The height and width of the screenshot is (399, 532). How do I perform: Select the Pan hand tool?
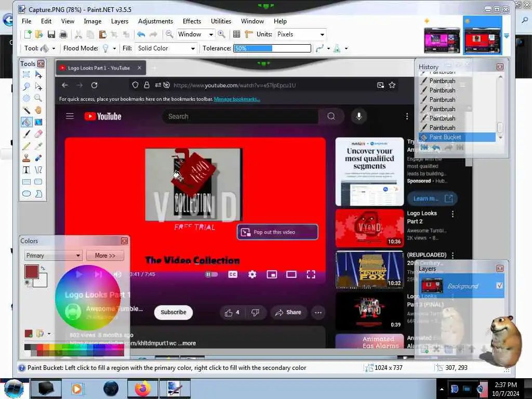38,110
